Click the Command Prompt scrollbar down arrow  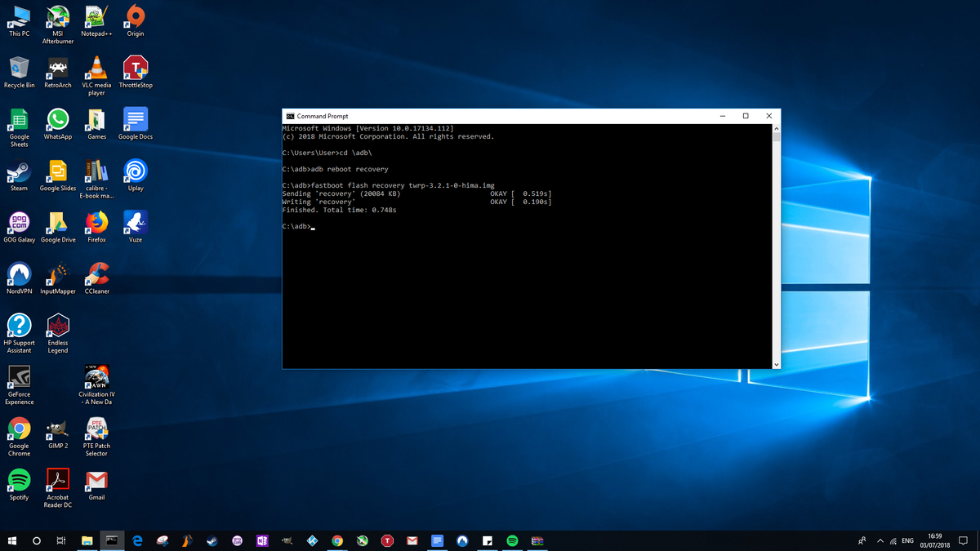[777, 364]
